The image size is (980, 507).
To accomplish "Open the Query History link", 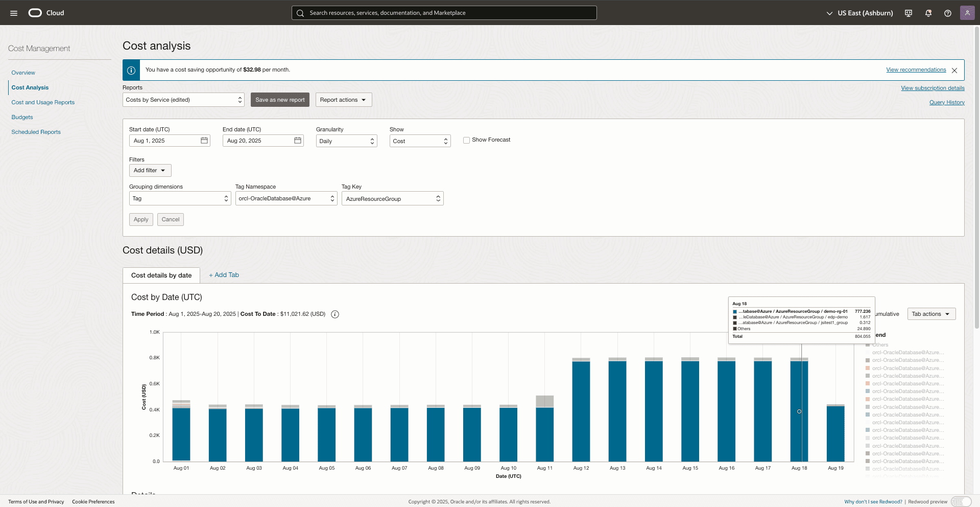I will pyautogui.click(x=947, y=102).
